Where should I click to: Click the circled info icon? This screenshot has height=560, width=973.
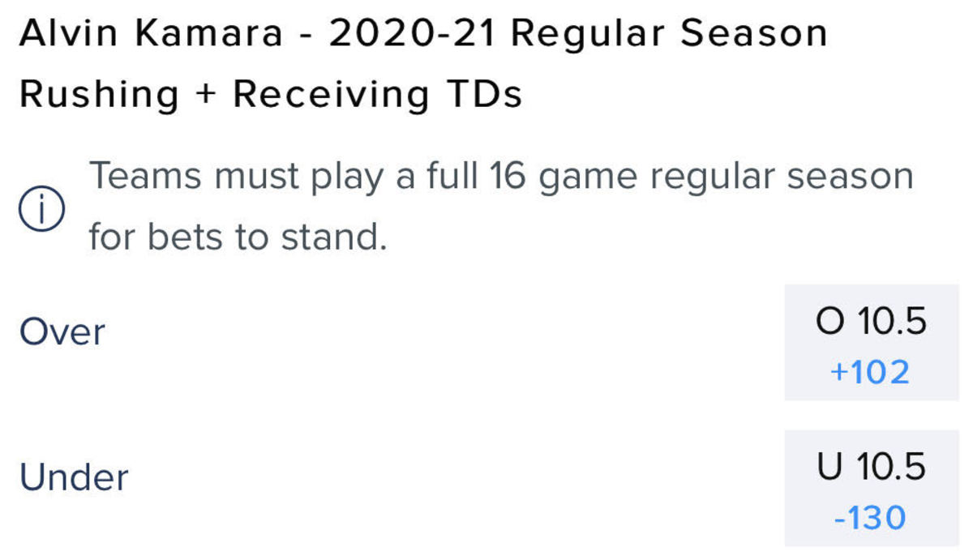pos(41,213)
